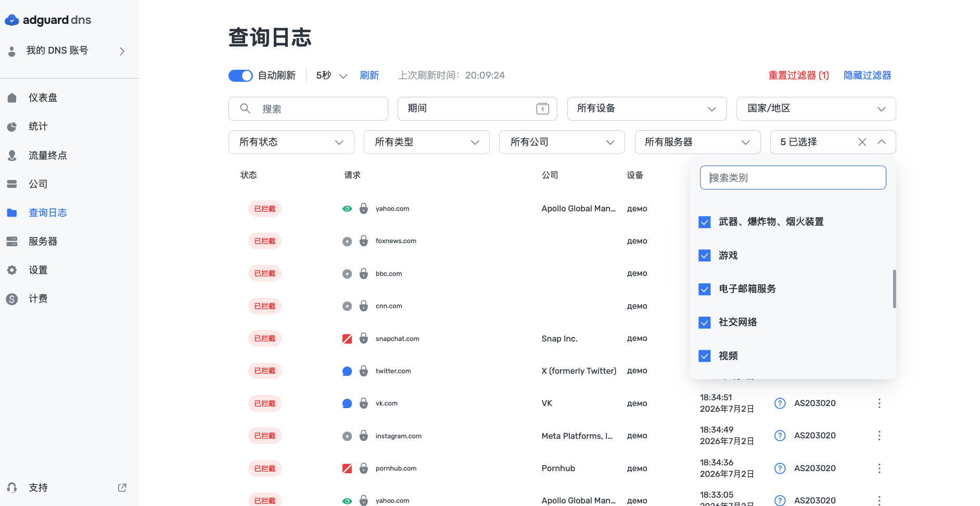Click the question mark icon in vk.com row
Viewport: 980px width, 506px height.
pyautogui.click(x=780, y=403)
